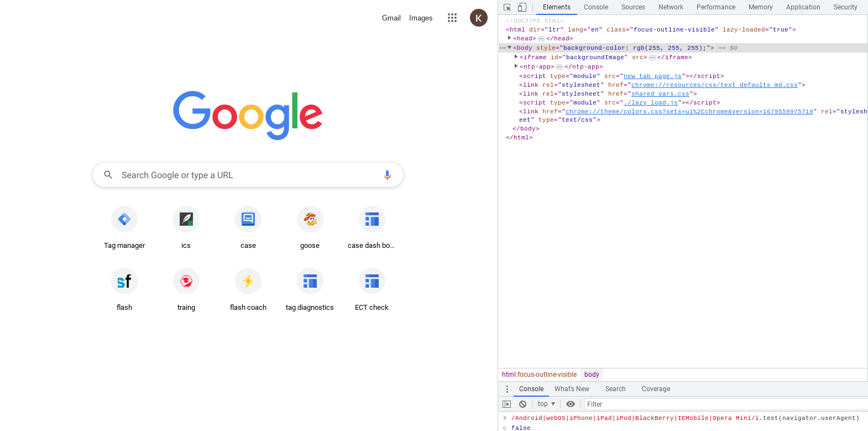Screen dimensions: 868x431
Task: Switch to the Security tab
Action: (845, 7)
